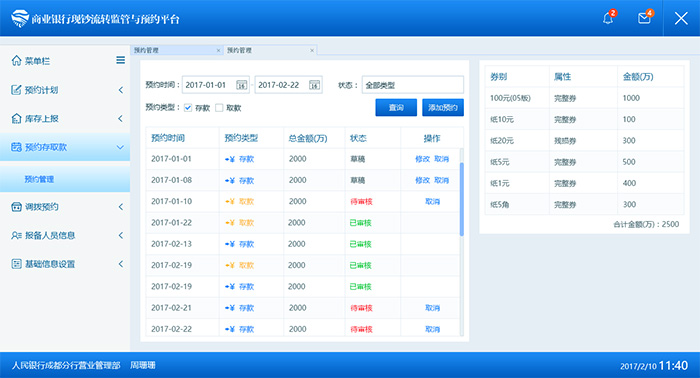Click the 添加预约 button
This screenshot has height=378, width=700.
click(x=443, y=108)
